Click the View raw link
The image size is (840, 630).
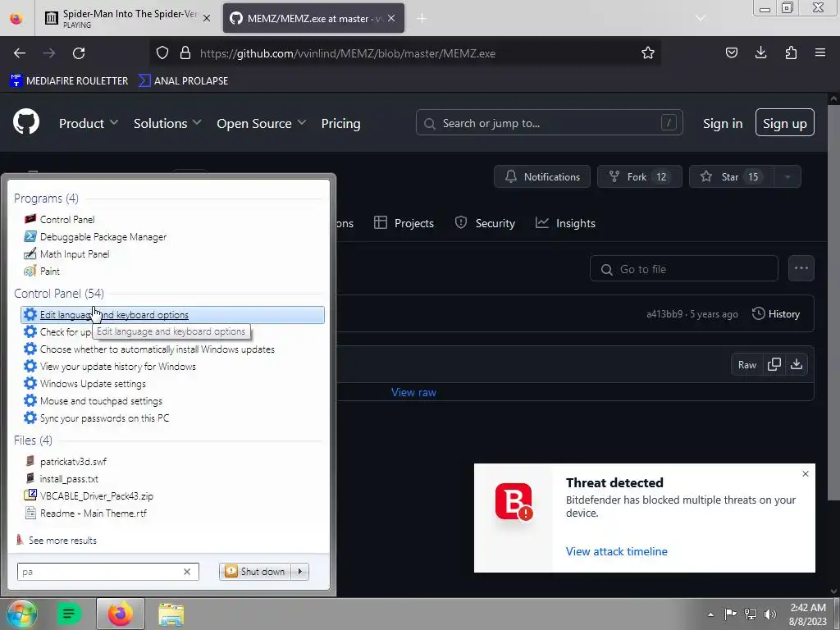click(413, 392)
